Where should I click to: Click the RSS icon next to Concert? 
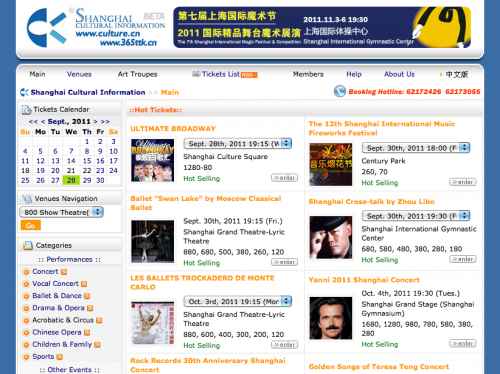click(x=64, y=272)
